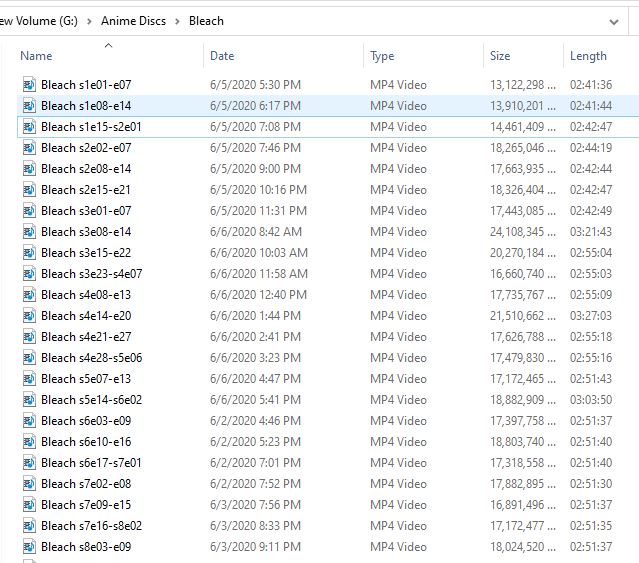Click date 6/2/2020 4:46 PM
The image size is (639, 563).
[256, 421]
